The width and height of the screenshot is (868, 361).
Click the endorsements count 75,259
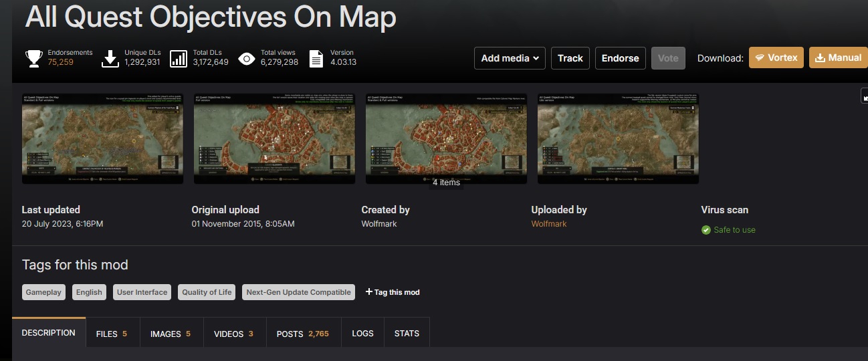pos(61,62)
